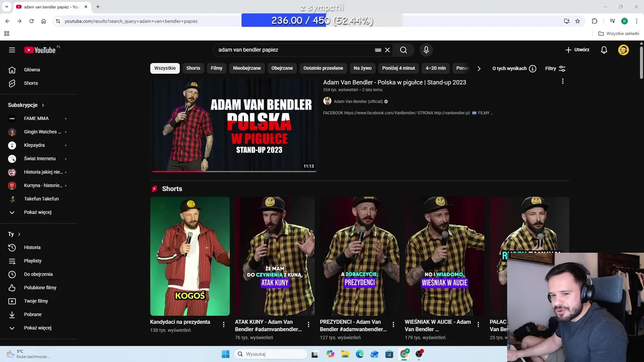Click the video progress bar on Polska thumbnail

(234, 171)
